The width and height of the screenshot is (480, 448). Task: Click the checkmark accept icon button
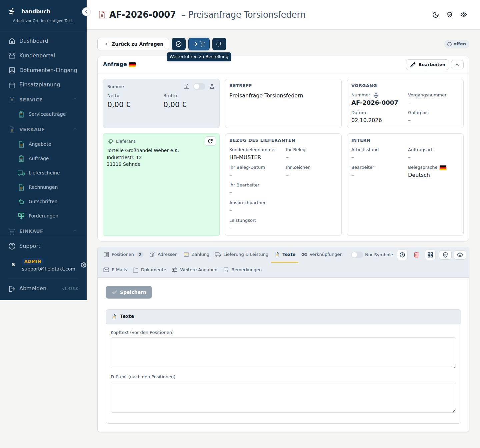tap(179, 44)
